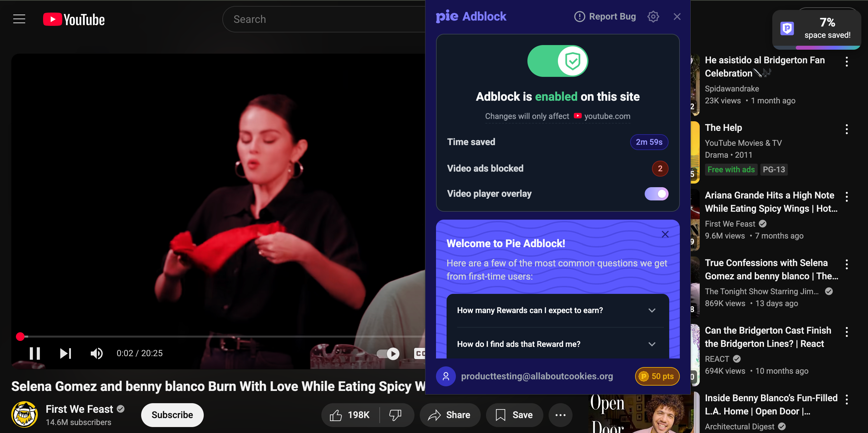The image size is (868, 433).
Task: Click The Tonight Show Starring Jimmy channel name
Action: click(x=762, y=292)
